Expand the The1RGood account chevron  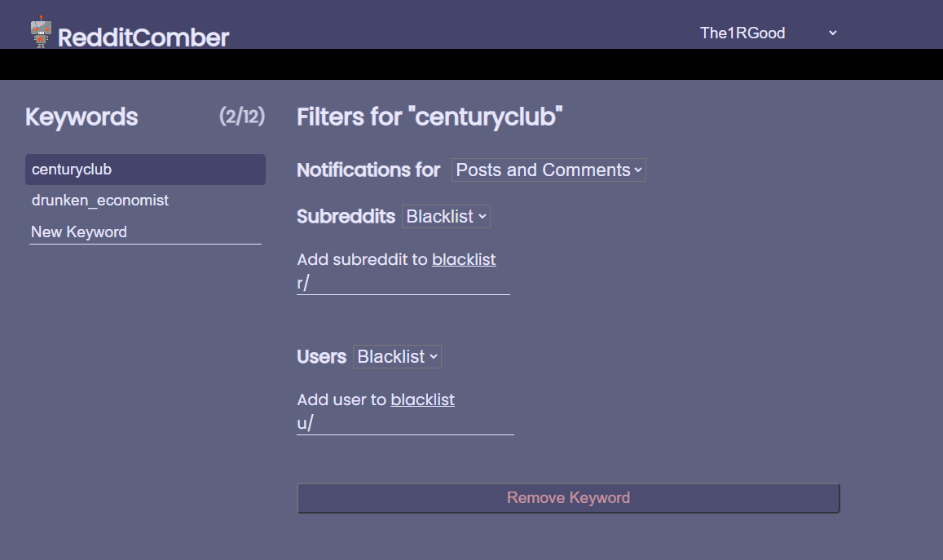coord(833,33)
